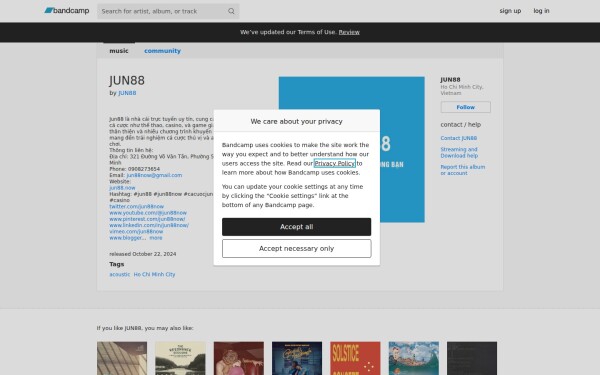Open twitter.com/jun88now link
The height and width of the screenshot is (375, 600).
coord(136,207)
